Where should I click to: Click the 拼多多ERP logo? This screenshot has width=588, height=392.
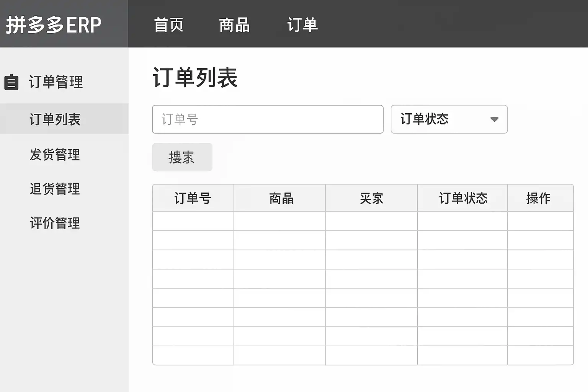coord(54,25)
